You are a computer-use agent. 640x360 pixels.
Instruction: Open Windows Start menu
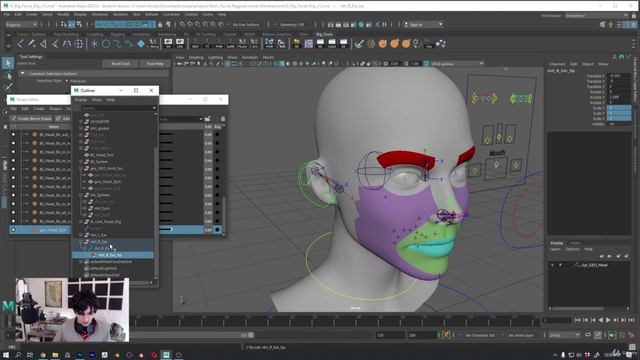click(x=6, y=355)
